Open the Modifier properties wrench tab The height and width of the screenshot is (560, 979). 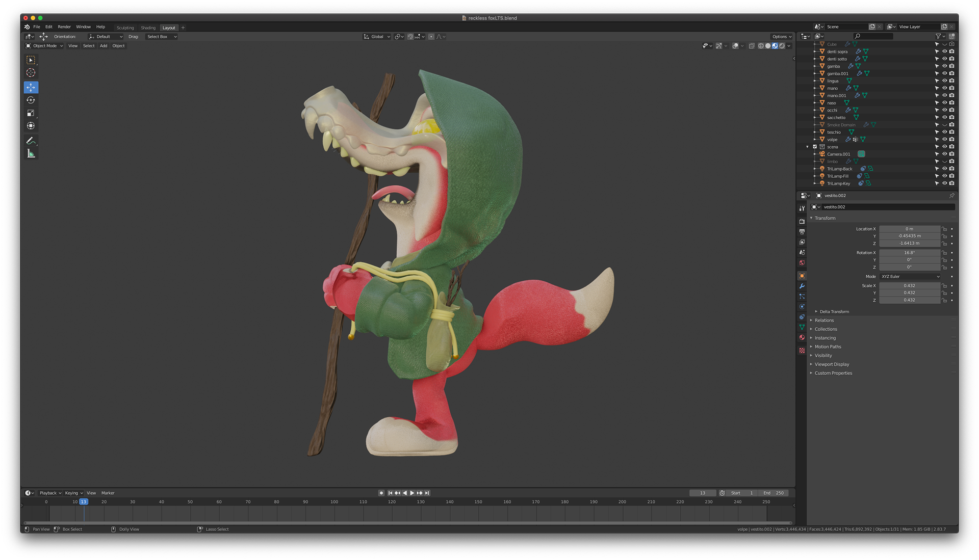click(802, 286)
